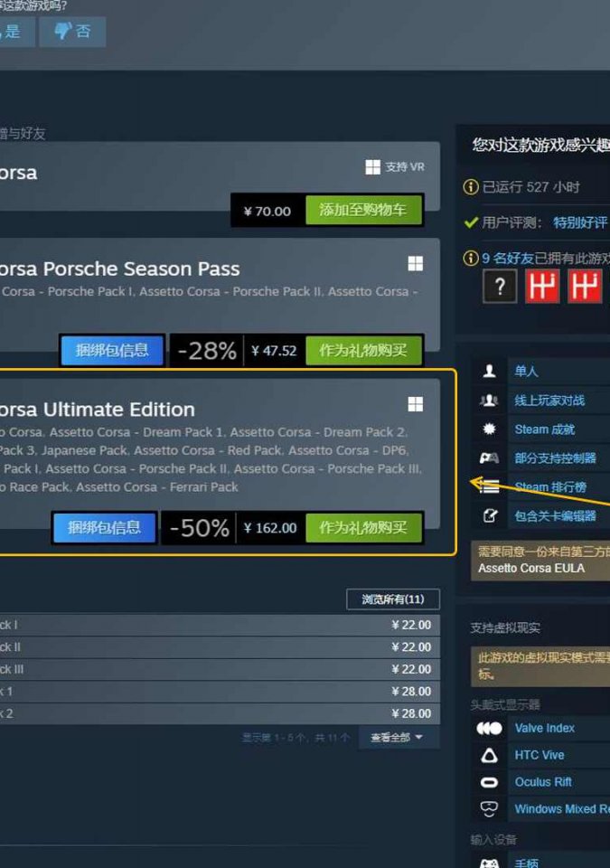The width and height of the screenshot is (610, 868).
Task: Open bundle info for Ultimate Edition
Action: [105, 527]
